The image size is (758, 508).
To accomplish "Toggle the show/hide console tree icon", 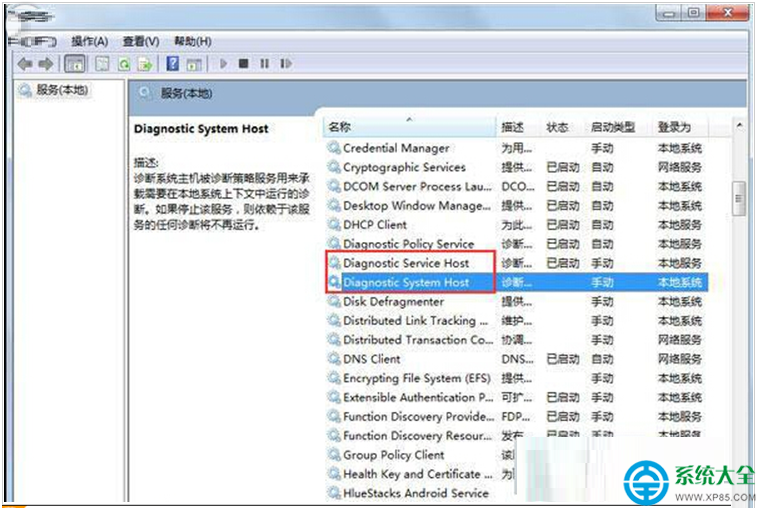I will (x=74, y=64).
